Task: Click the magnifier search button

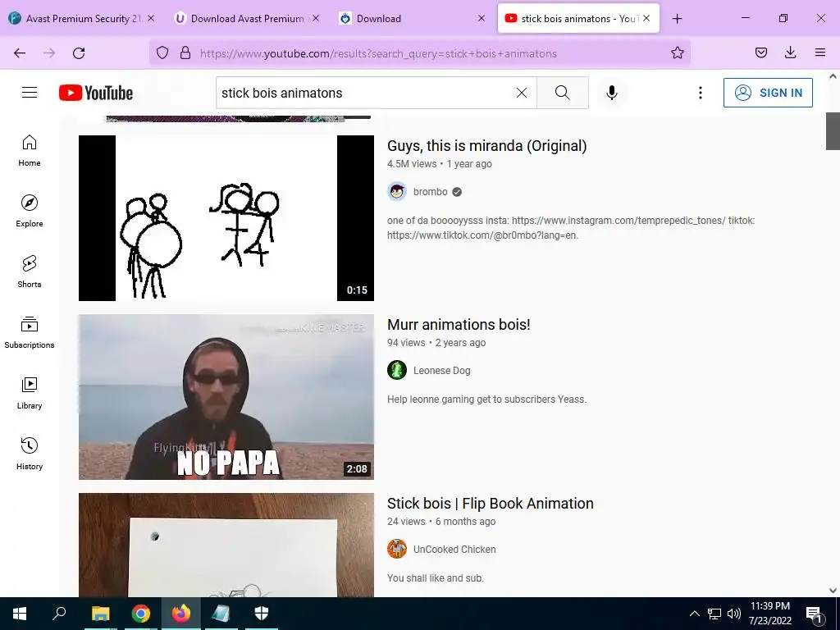Action: pos(563,93)
